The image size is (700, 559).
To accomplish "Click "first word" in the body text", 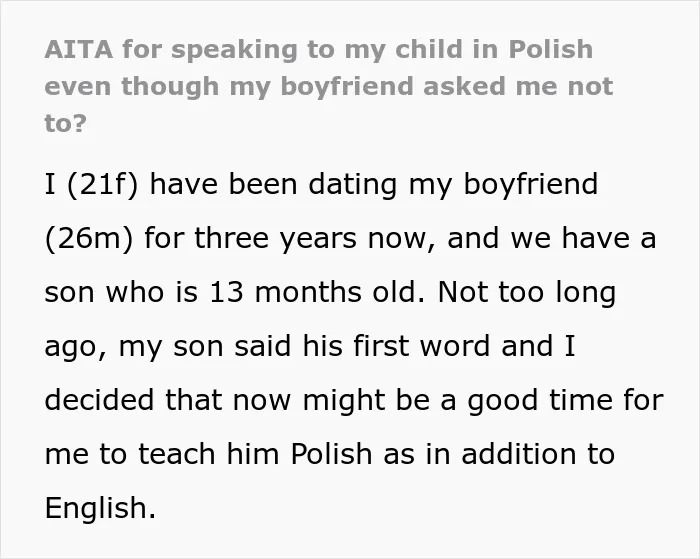I will coord(421,346).
